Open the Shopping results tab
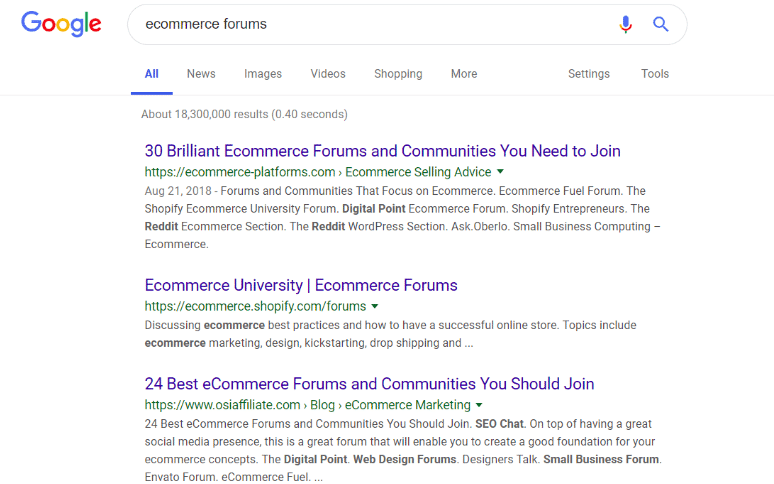The image size is (774, 484). [x=398, y=74]
